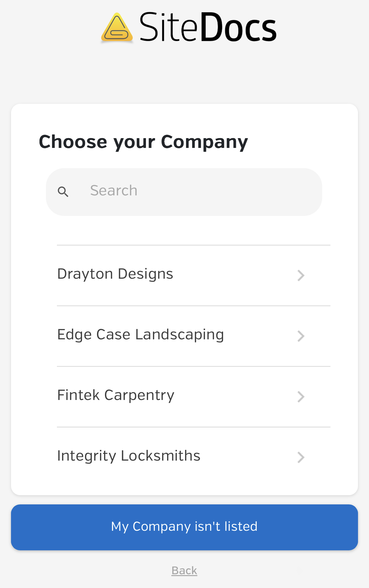This screenshot has width=369, height=588.
Task: Go back using the Back link
Action: tap(184, 571)
